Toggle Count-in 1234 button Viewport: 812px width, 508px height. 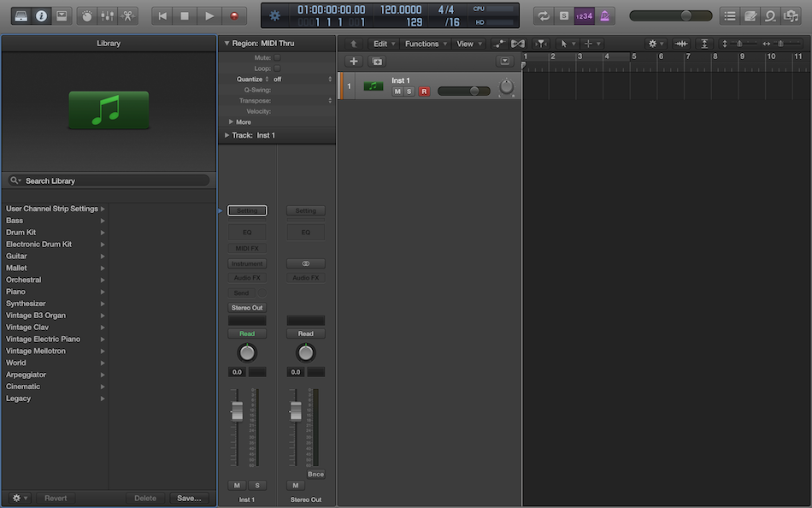point(584,16)
